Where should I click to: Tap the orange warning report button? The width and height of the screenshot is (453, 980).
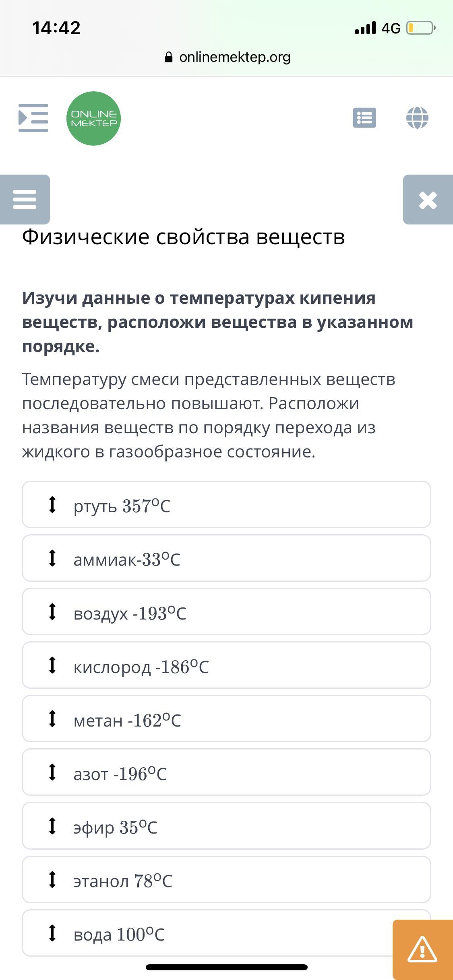coord(422,949)
